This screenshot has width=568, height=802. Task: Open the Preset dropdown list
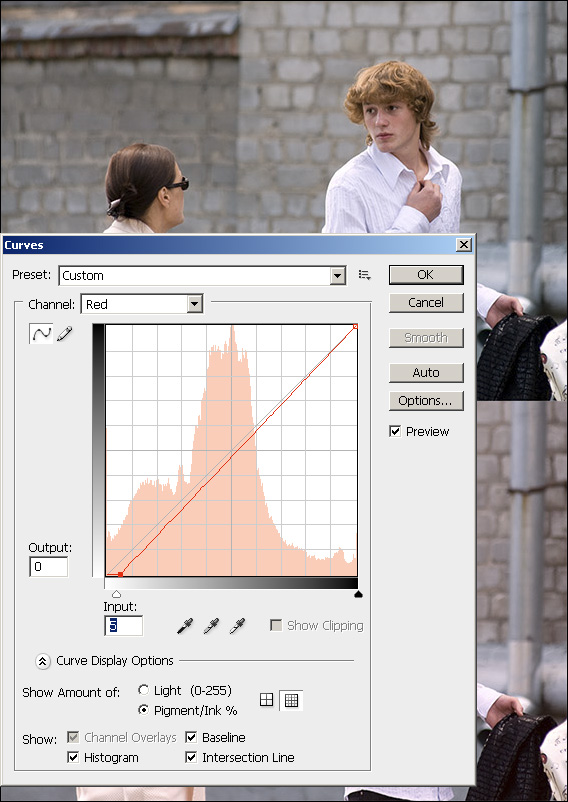337,276
